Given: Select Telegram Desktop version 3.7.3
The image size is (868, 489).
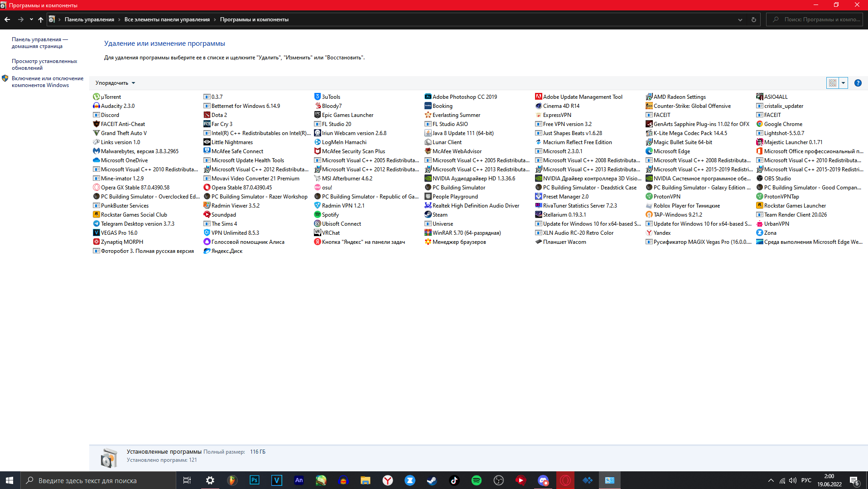Looking at the screenshot, I should click(x=134, y=223).
